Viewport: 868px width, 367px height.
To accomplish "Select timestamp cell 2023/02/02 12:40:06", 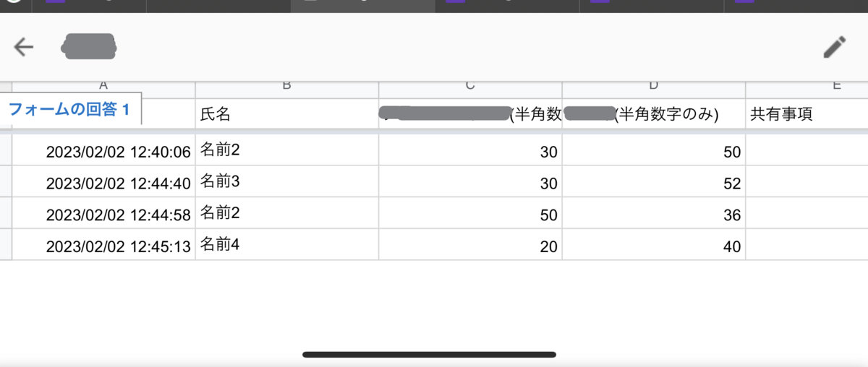I will 103,150.
